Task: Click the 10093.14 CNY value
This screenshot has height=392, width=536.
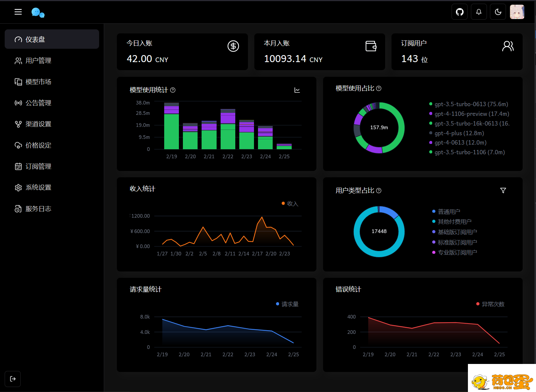Action: (293, 59)
